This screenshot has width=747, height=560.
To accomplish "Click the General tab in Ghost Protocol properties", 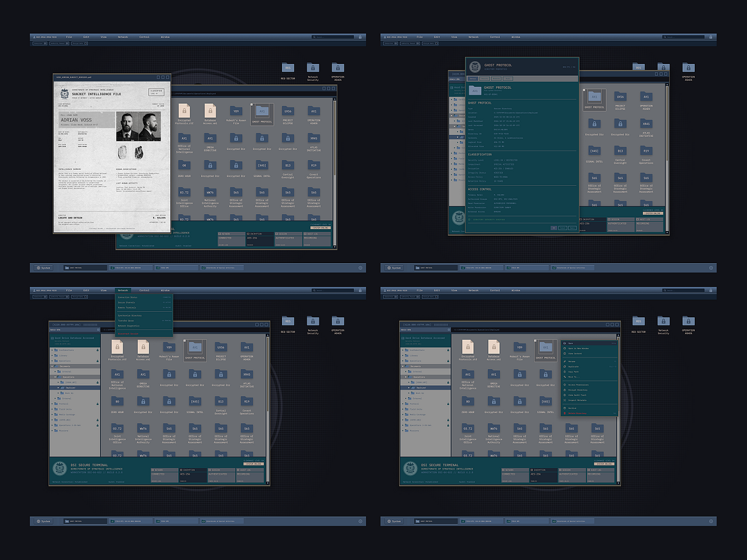I will 473,78.
